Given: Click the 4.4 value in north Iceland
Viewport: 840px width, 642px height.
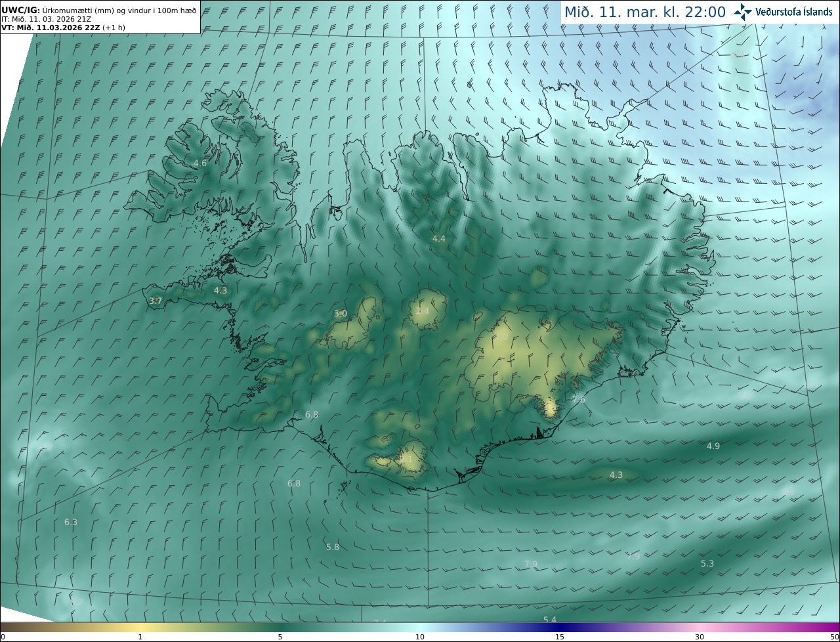Looking at the screenshot, I should [439, 239].
